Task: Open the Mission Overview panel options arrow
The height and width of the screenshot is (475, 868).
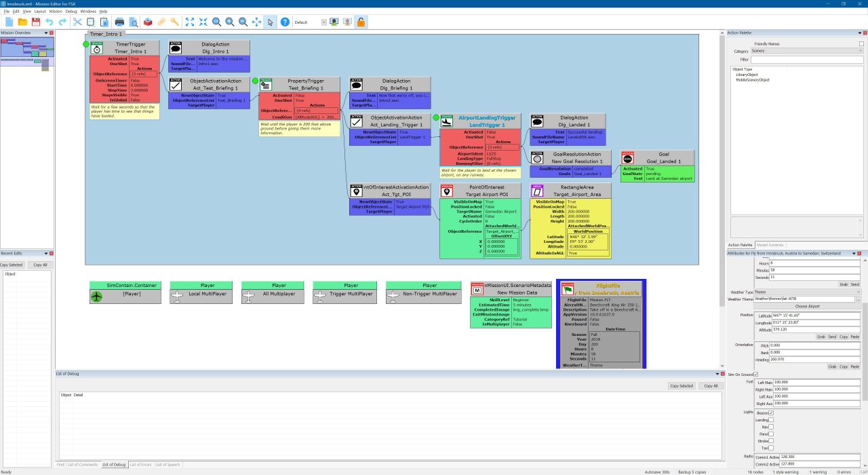Action: click(46, 33)
